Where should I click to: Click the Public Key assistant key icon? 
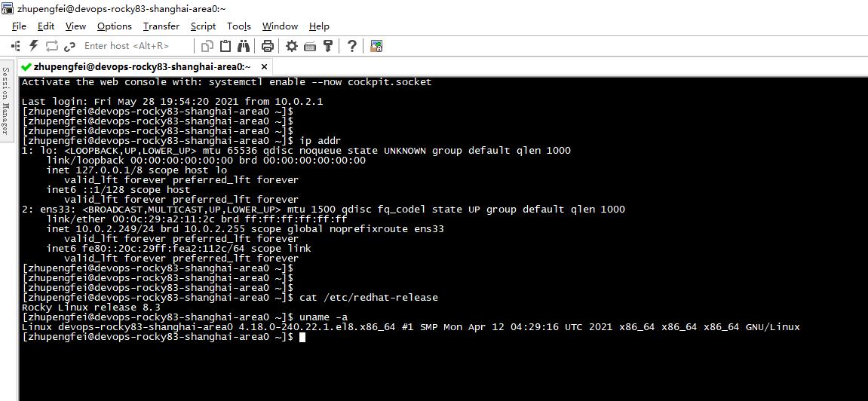[328, 46]
